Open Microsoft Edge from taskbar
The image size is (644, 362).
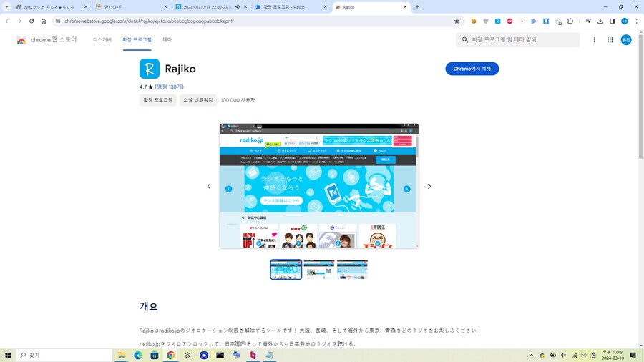click(x=138, y=356)
